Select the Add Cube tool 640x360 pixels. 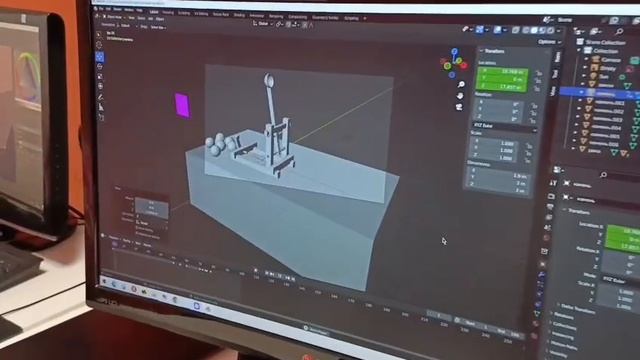tap(102, 118)
